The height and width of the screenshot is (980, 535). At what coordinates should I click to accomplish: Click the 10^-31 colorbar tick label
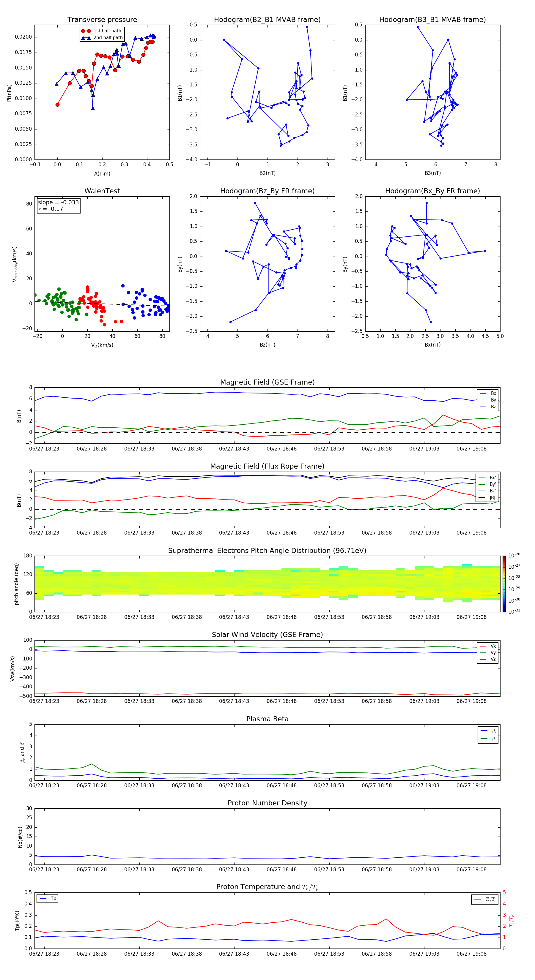(514, 611)
